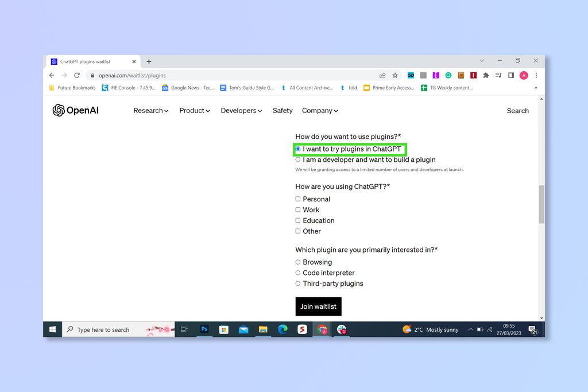The width and height of the screenshot is (588, 392).
Task: Open the FIE Console bookmark
Action: (128, 88)
